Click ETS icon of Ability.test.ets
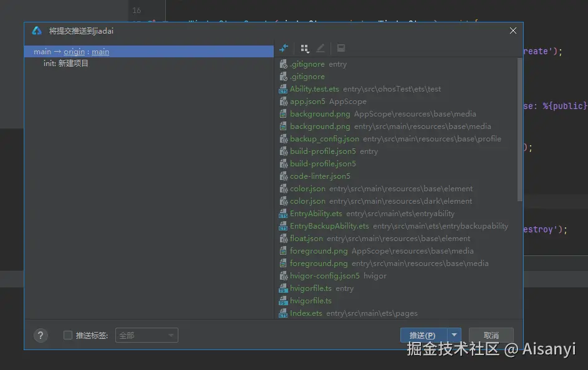The width and height of the screenshot is (588, 370). click(x=283, y=89)
